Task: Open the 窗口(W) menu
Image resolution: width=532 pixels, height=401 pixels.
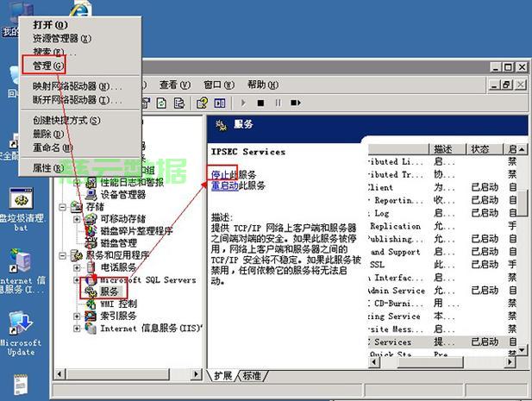Action: (219, 85)
